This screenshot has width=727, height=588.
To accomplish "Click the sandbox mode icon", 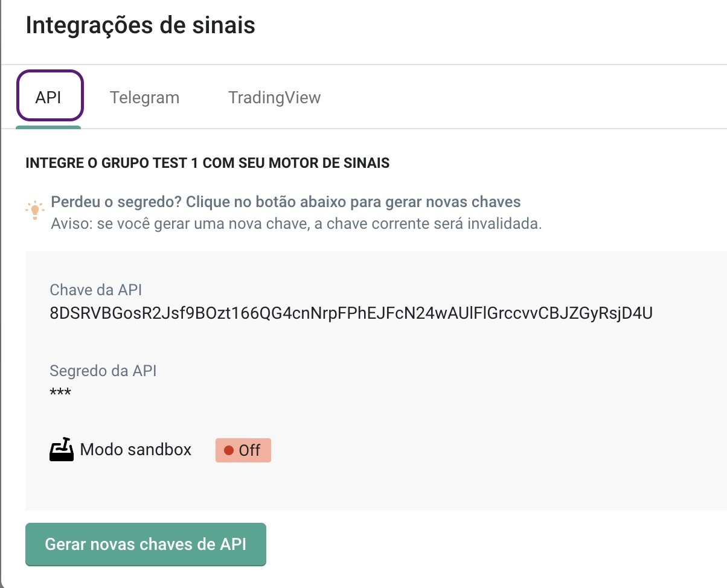I will click(x=62, y=450).
